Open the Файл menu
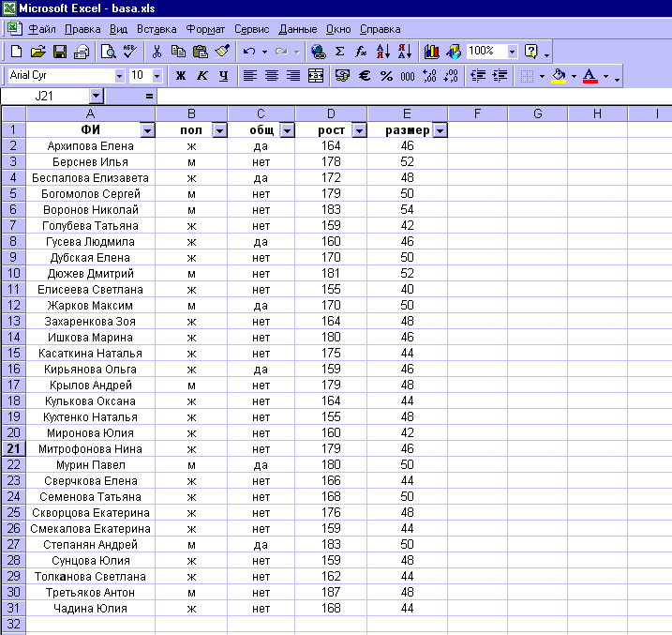 click(42, 29)
